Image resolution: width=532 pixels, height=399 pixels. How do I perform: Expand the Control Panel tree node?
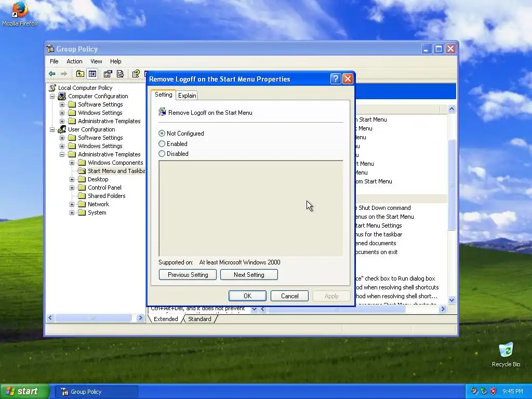point(72,188)
